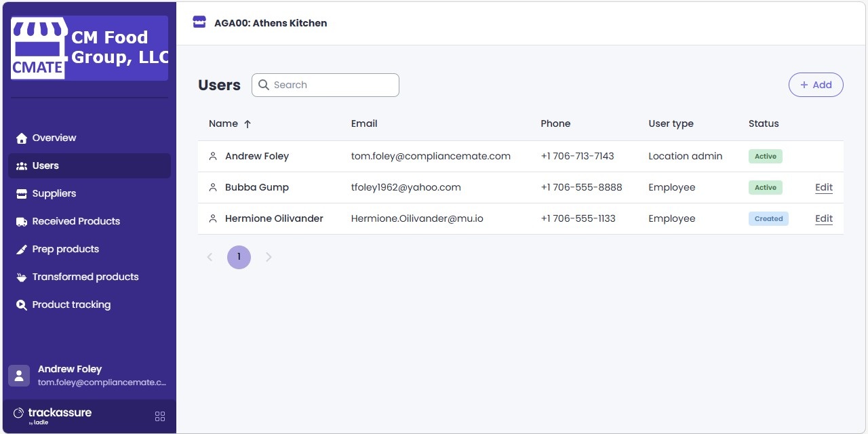Image resolution: width=868 pixels, height=434 pixels.
Task: Click the Status column header
Action: (x=764, y=123)
